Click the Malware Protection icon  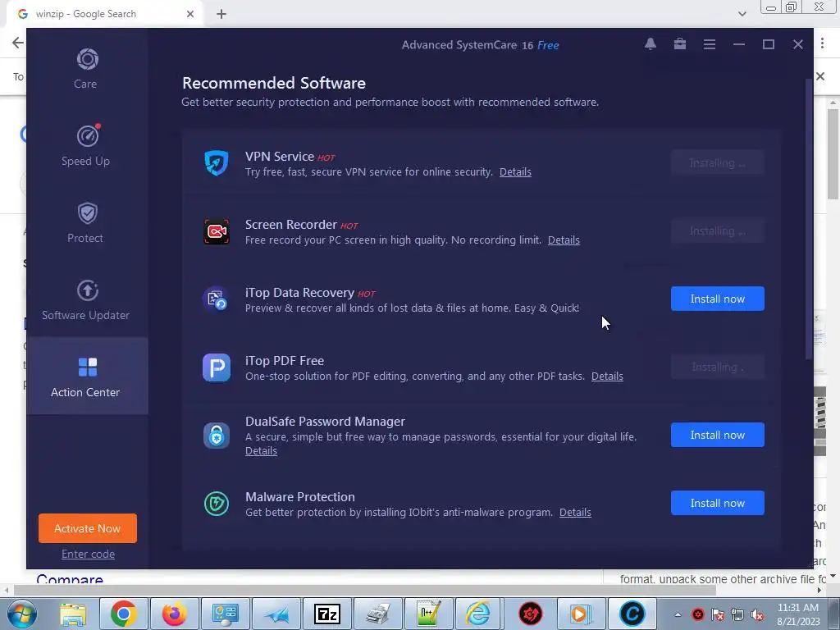point(217,504)
